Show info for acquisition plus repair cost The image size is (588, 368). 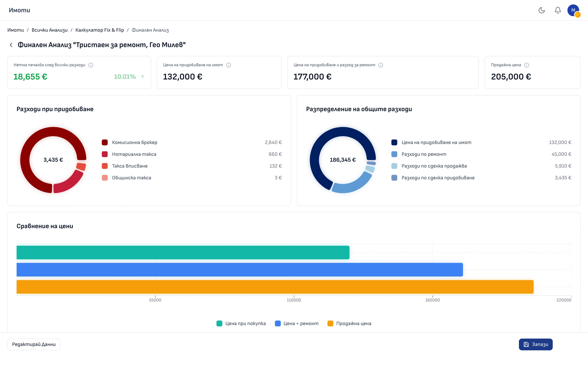pyautogui.click(x=381, y=65)
